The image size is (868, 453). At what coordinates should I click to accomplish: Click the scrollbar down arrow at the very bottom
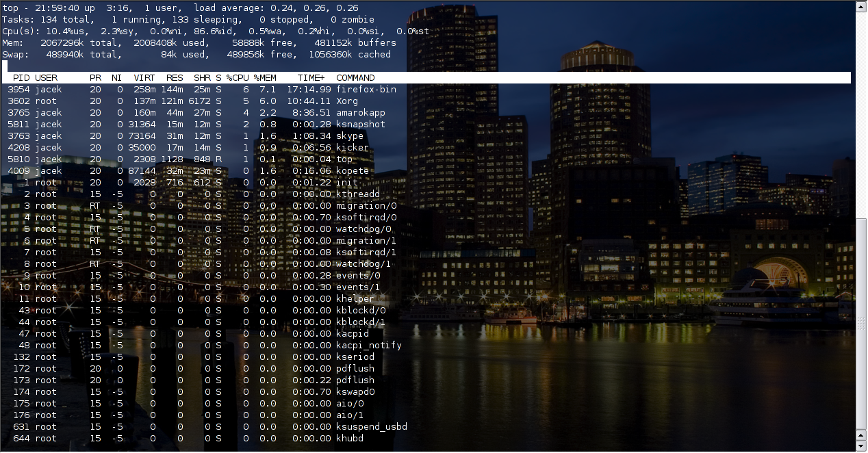(861, 445)
